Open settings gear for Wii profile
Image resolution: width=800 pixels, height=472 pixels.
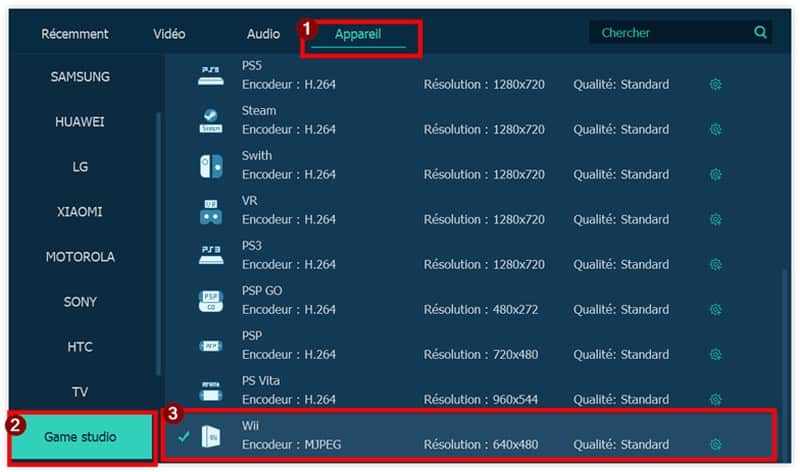point(715,444)
